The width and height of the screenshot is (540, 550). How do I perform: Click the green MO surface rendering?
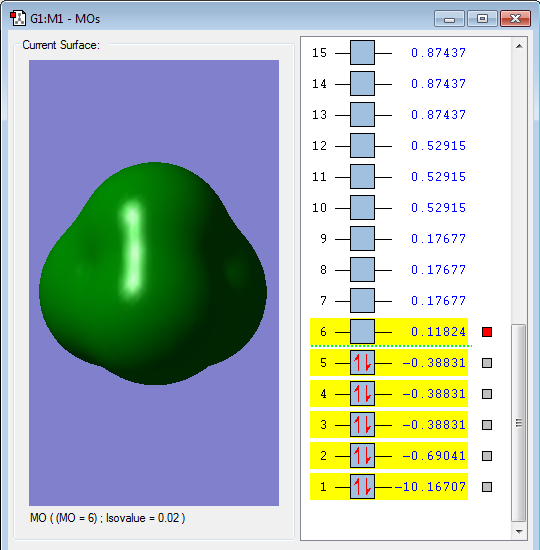(153, 273)
